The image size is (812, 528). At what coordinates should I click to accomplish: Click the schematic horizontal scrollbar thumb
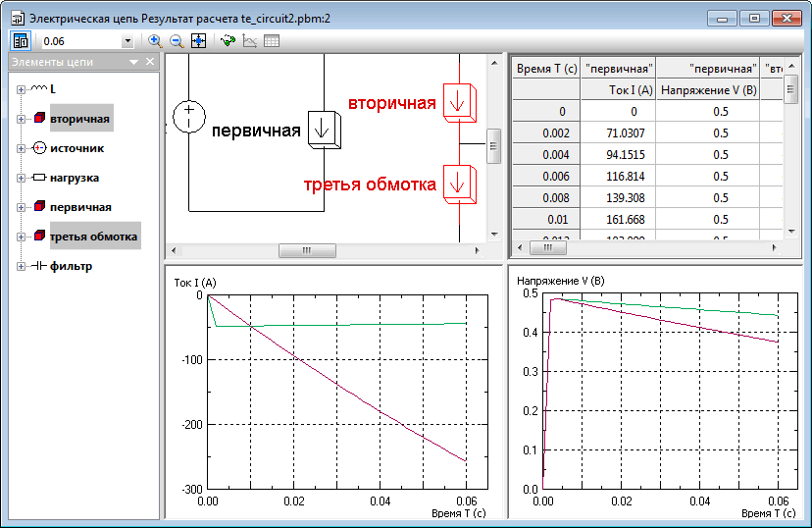(307, 251)
